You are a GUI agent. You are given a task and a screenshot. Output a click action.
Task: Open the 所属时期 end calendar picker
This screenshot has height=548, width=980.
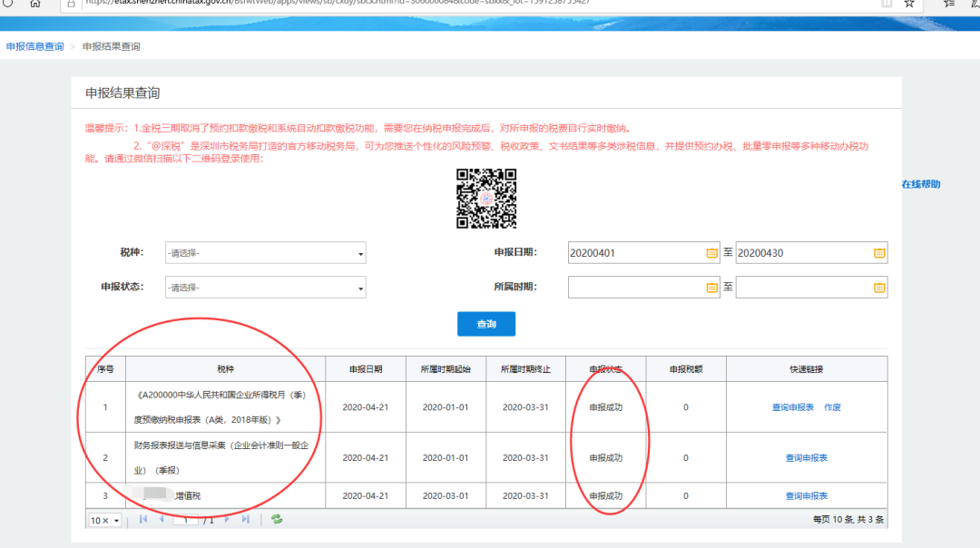point(878,288)
